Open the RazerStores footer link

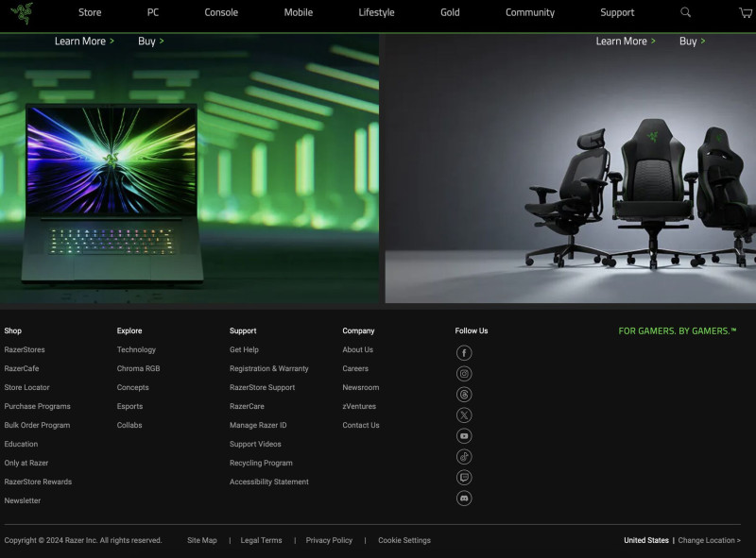(25, 349)
